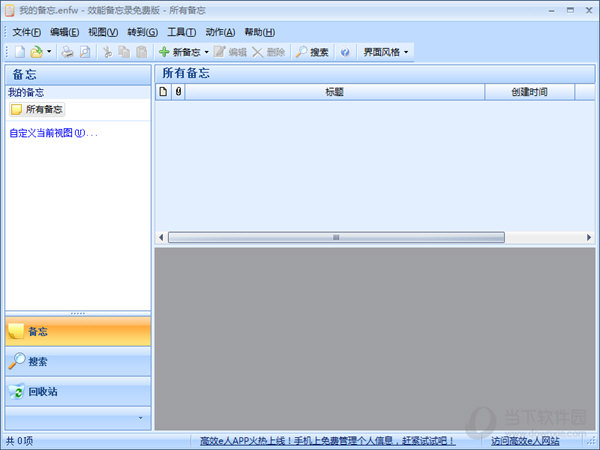Click the open folder toolbar icon
Screen dimensions: 600x450
36,51
